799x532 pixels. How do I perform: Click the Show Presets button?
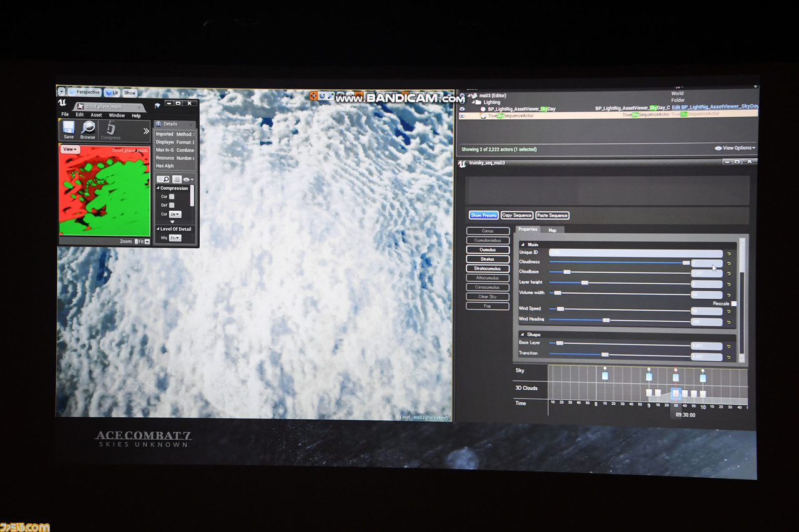tap(484, 215)
